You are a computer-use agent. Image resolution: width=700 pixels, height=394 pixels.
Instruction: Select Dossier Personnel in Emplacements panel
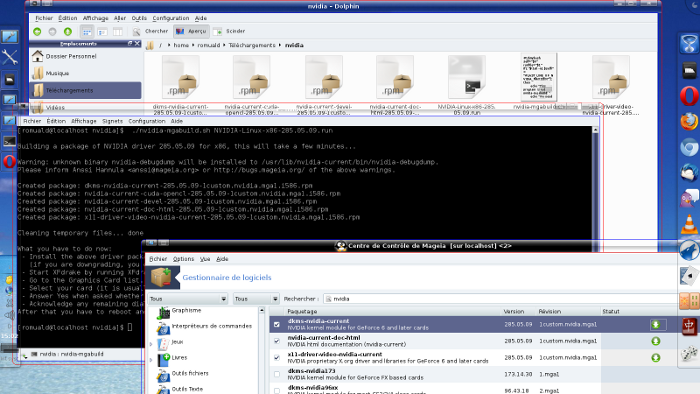pyautogui.click(x=86, y=56)
